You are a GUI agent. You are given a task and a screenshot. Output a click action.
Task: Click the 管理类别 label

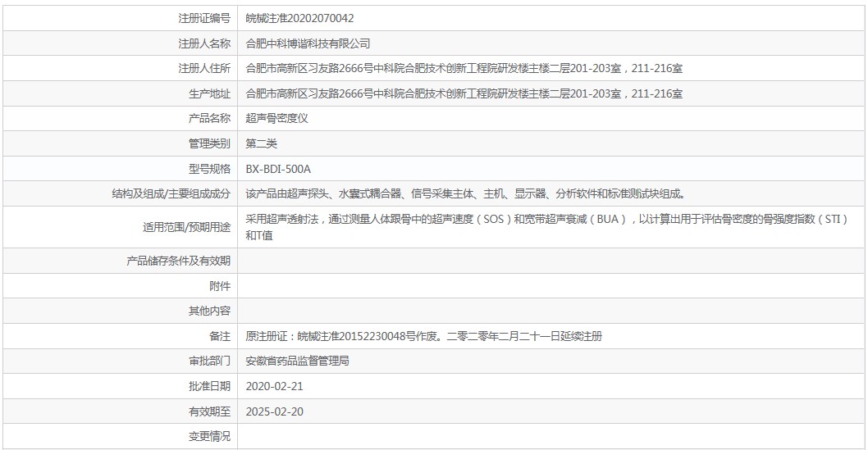(209, 143)
